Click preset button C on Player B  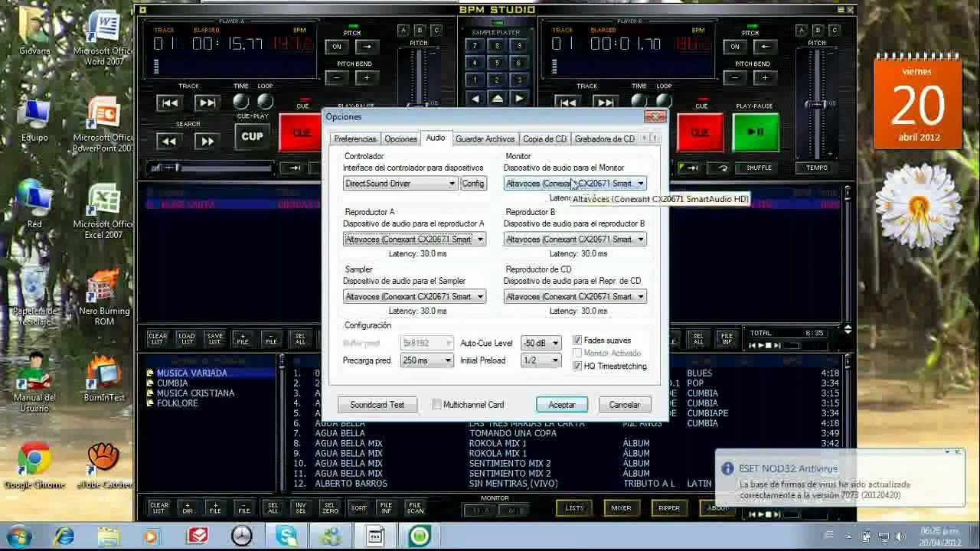coord(834,31)
